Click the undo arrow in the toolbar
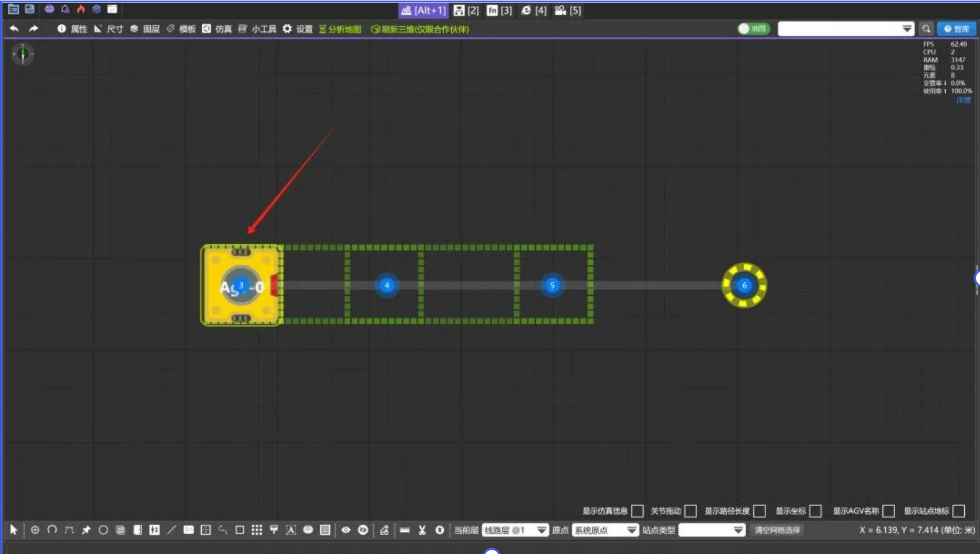This screenshot has width=980, height=554. click(x=15, y=29)
